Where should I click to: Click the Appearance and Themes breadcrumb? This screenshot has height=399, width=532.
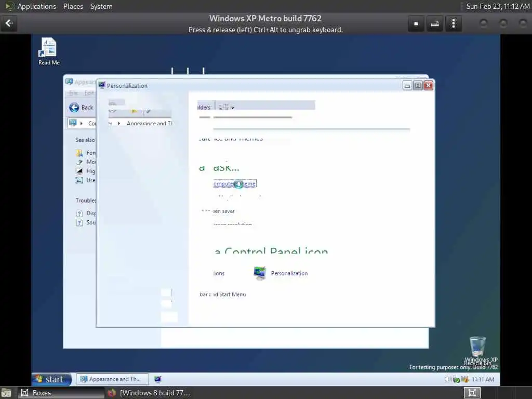tap(149, 123)
